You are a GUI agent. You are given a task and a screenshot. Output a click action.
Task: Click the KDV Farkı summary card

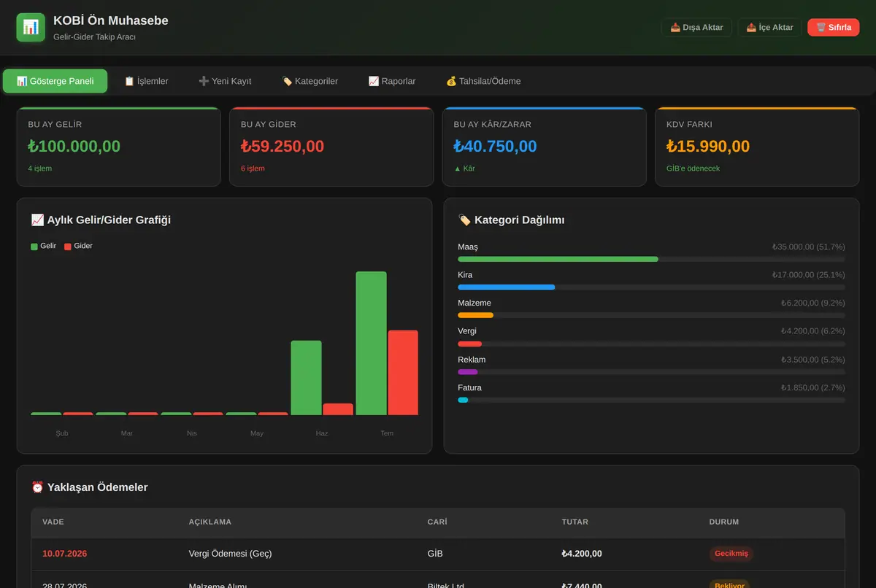pyautogui.click(x=757, y=147)
